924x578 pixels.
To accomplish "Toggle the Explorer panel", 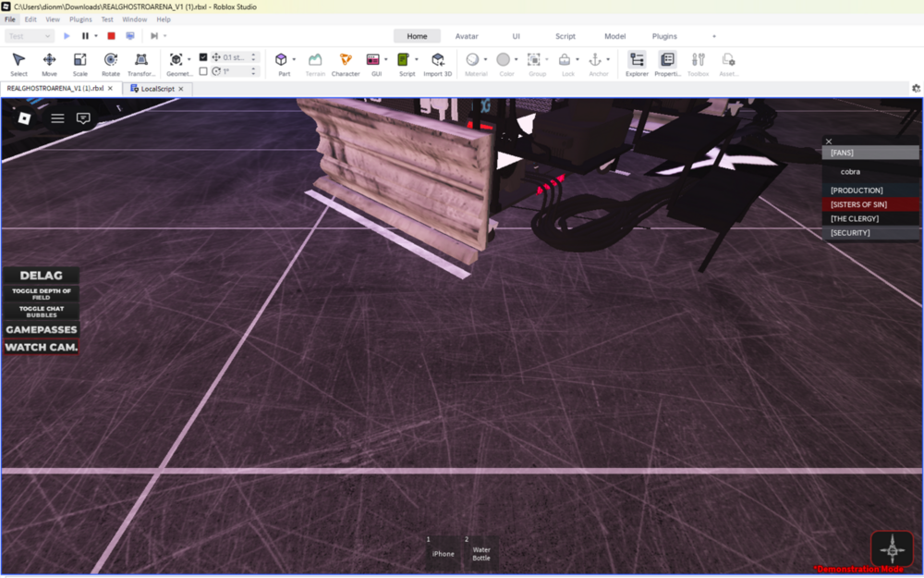I will click(637, 64).
